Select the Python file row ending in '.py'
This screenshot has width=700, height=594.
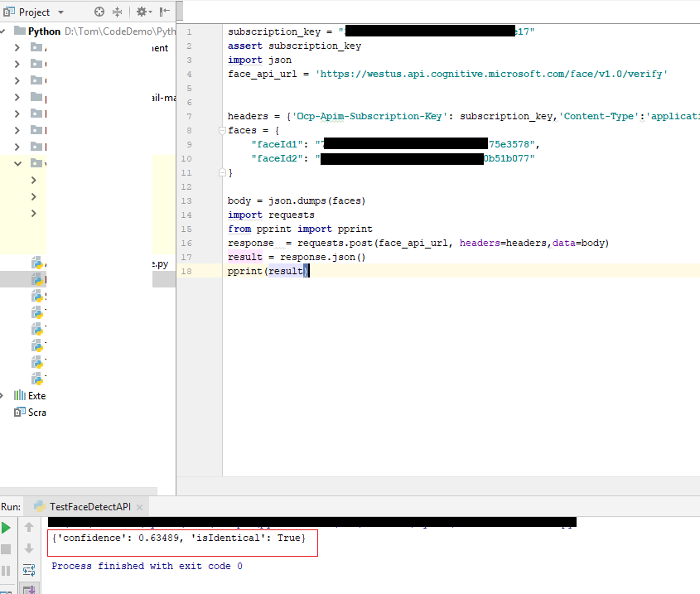click(x=88, y=263)
